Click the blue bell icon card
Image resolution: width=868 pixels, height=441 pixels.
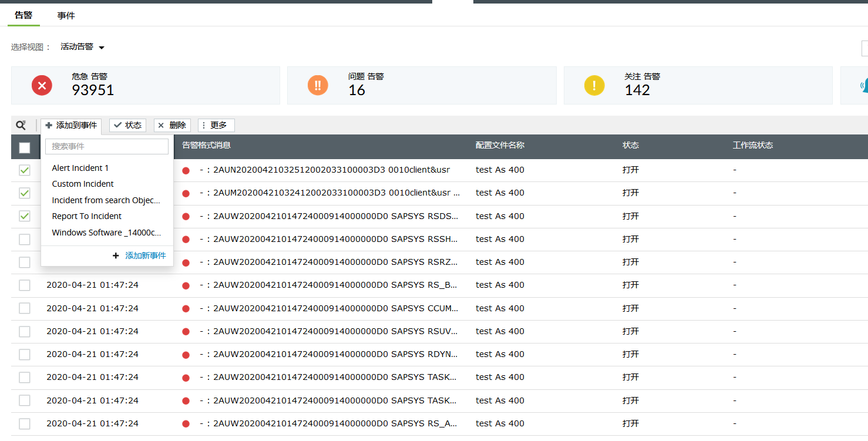tap(854, 86)
